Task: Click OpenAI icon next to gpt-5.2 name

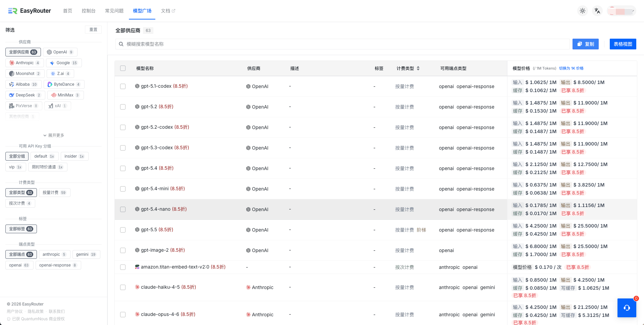Action: (x=137, y=107)
